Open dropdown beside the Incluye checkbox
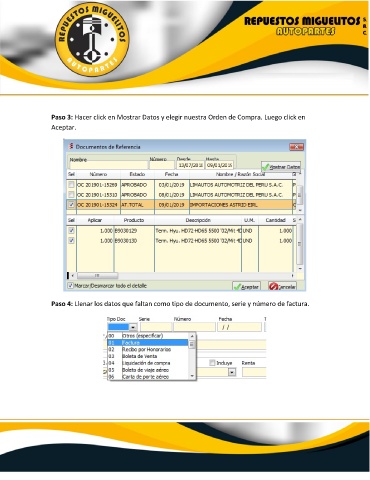Viewport: 370px width, 480px height. (232, 372)
